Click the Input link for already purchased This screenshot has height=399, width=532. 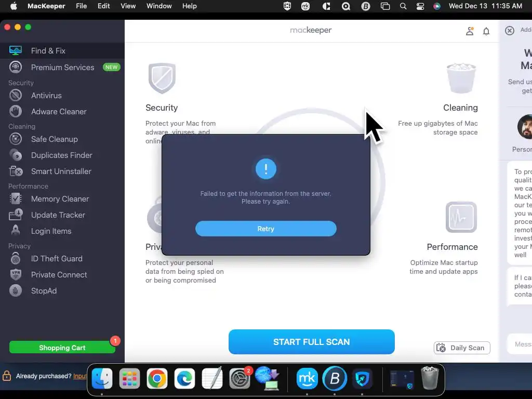point(80,376)
